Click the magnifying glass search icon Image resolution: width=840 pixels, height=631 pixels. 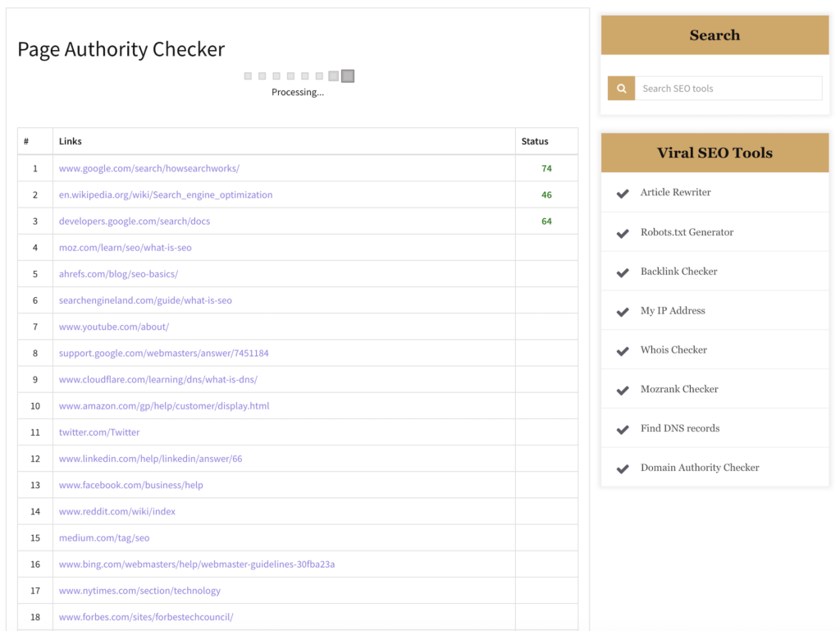coord(621,88)
